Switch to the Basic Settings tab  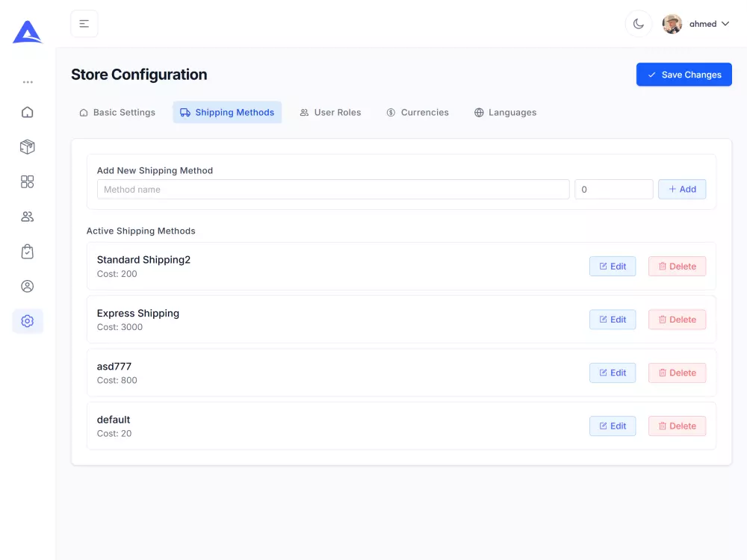coord(117,112)
